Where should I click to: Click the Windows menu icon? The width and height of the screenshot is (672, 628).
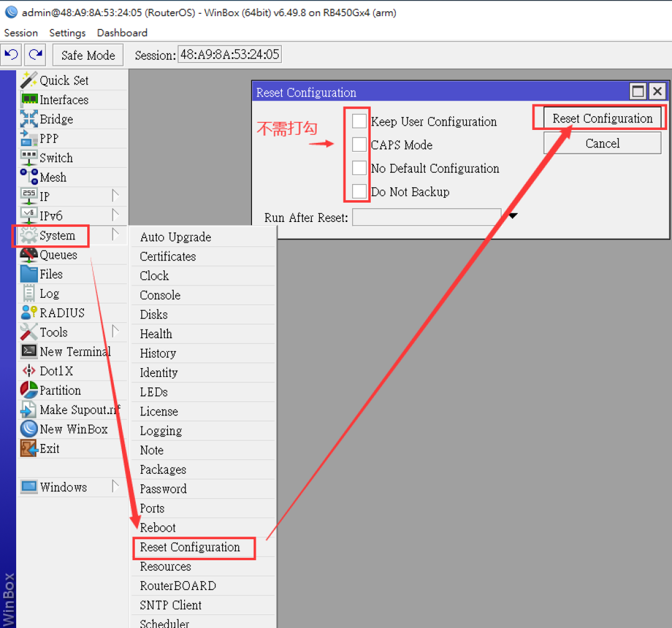(29, 487)
